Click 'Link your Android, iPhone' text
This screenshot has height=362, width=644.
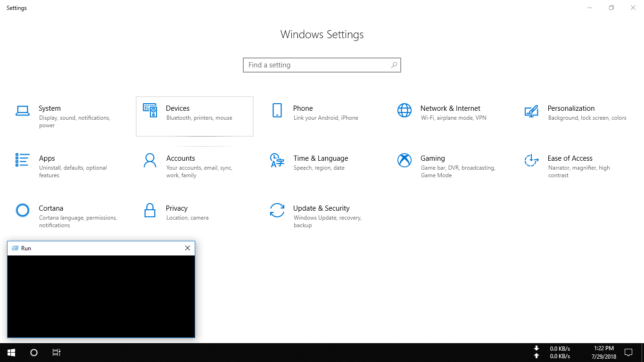326,118
